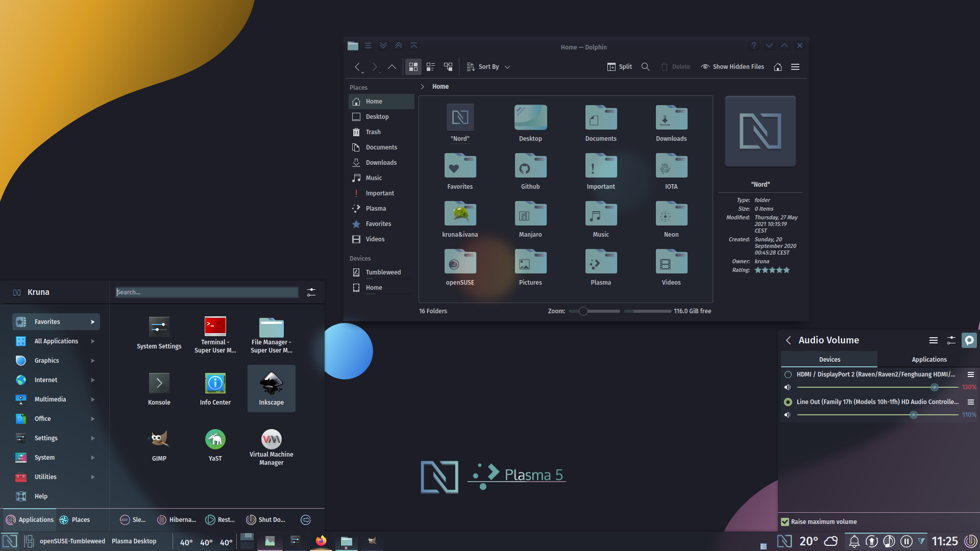
Task: Adjust Line Out volume slider
Action: click(x=877, y=415)
